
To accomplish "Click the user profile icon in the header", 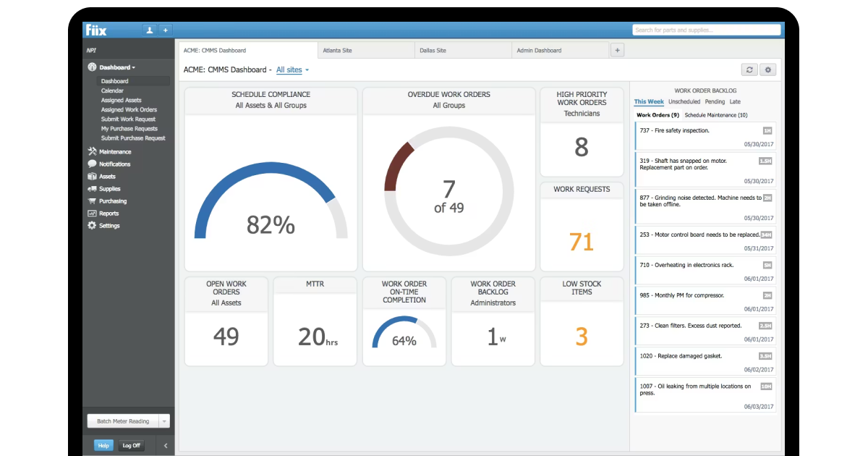I will [x=151, y=30].
